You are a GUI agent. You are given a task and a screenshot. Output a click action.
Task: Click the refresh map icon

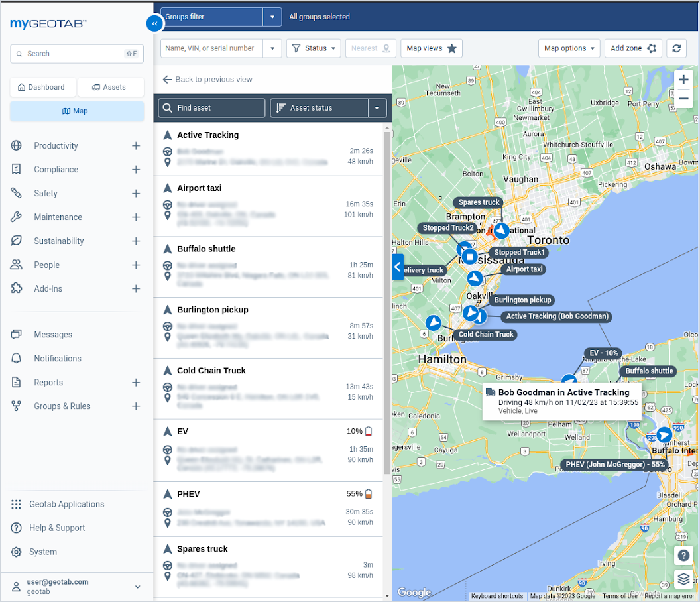pos(676,48)
